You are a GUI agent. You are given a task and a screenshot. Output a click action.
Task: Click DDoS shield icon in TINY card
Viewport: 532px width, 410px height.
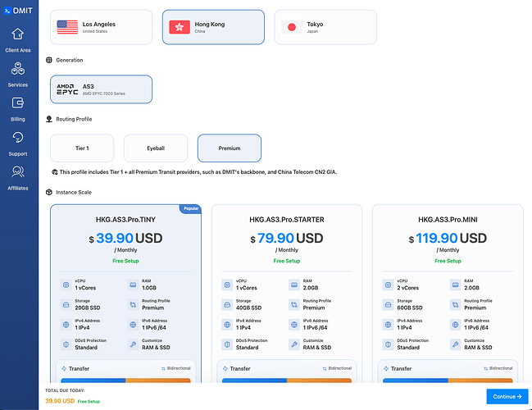tap(66, 344)
